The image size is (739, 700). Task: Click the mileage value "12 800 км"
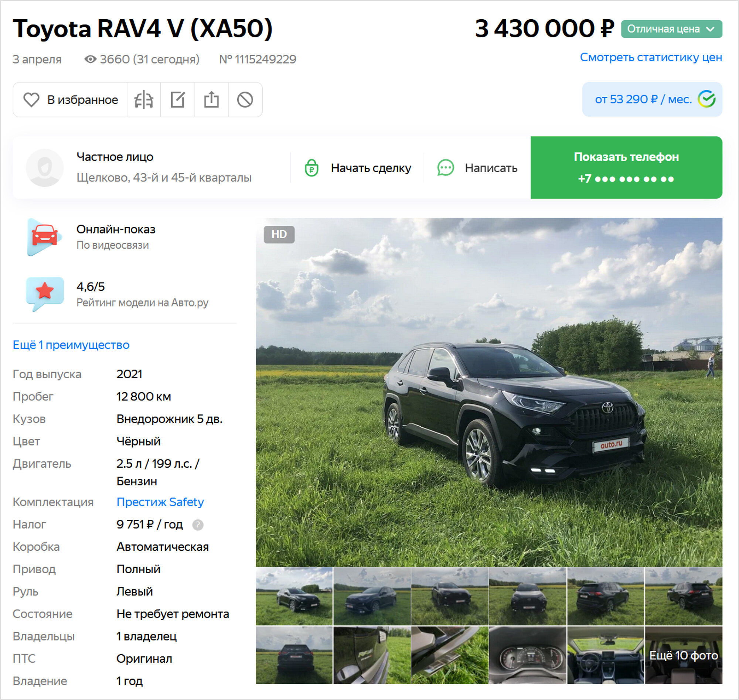[x=144, y=396]
